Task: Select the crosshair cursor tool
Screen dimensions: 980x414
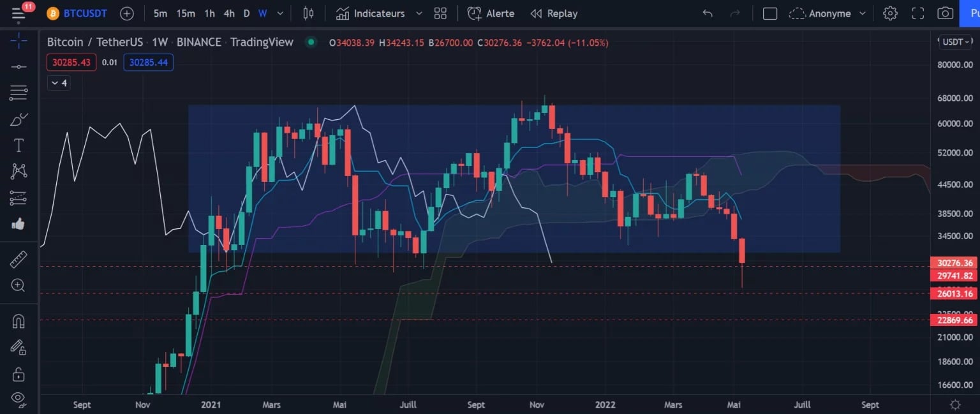Action: point(19,42)
